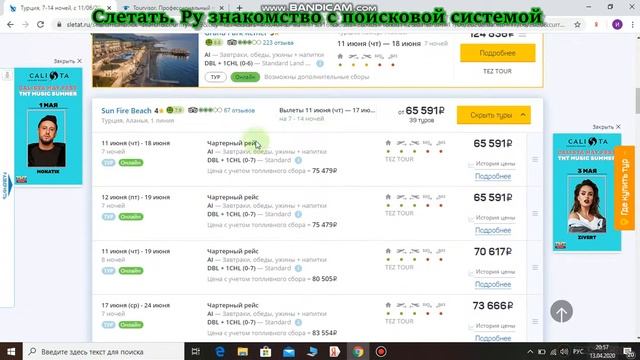Viewport: 640px width, 360px height.
Task: Close left advertisement via Закрыть
Action: 68,61
